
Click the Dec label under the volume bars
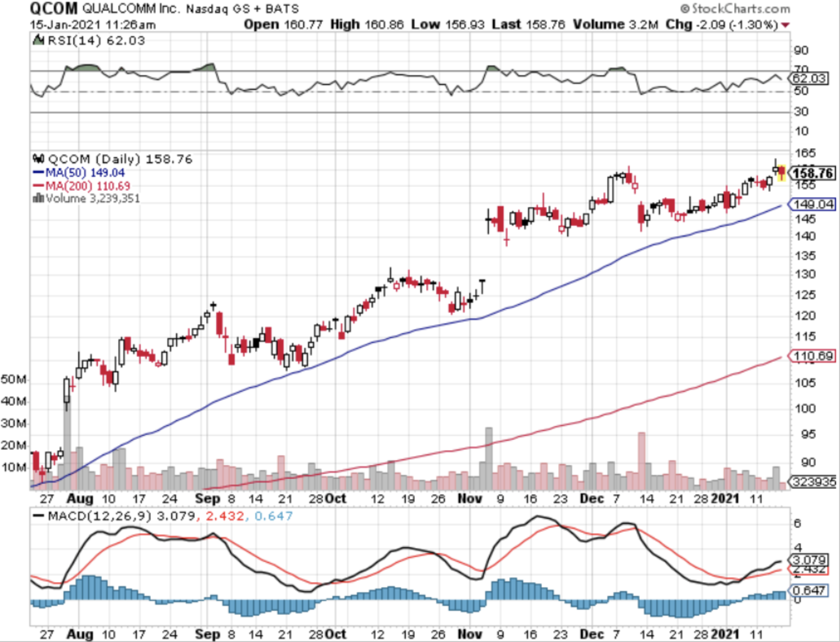[x=592, y=499]
